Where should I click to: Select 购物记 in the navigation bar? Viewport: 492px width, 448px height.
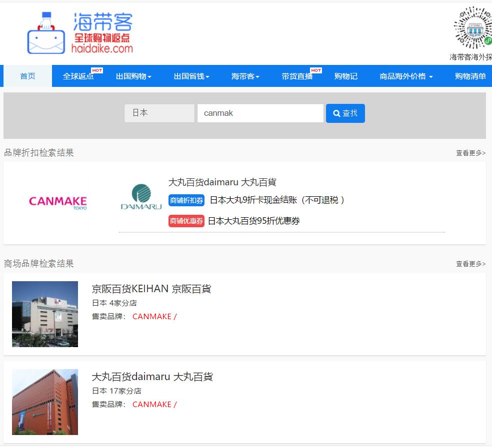345,76
